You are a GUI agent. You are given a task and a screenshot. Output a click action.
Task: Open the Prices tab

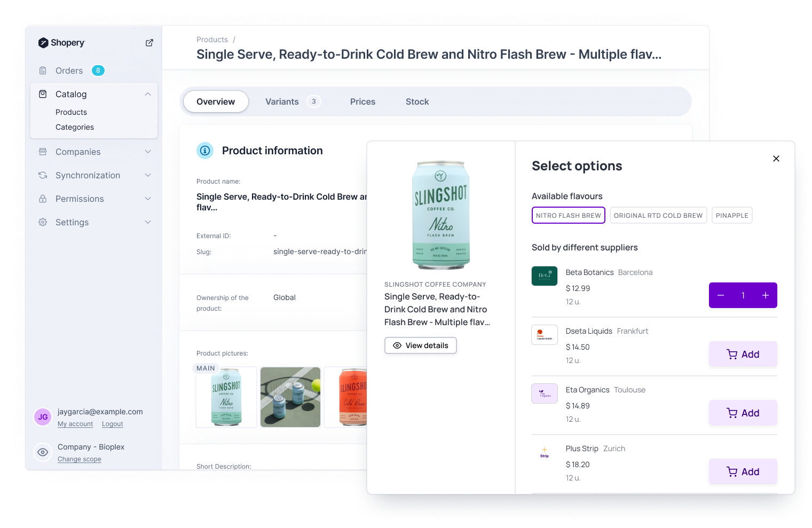click(362, 101)
